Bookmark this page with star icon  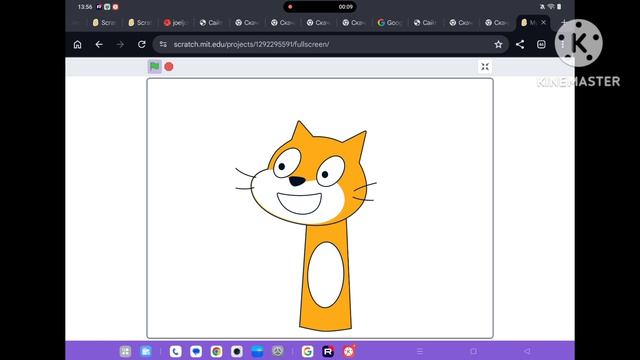[498, 44]
